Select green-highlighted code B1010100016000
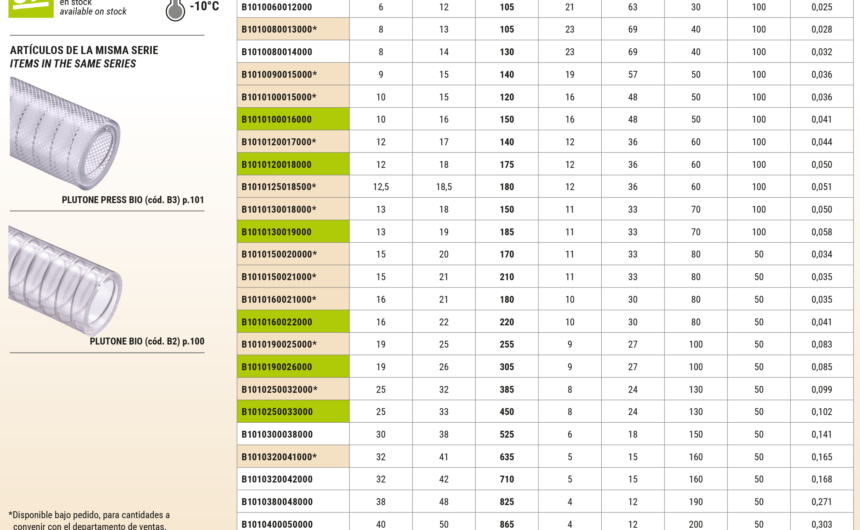Screen dimensions: 860x530 [276, 119]
